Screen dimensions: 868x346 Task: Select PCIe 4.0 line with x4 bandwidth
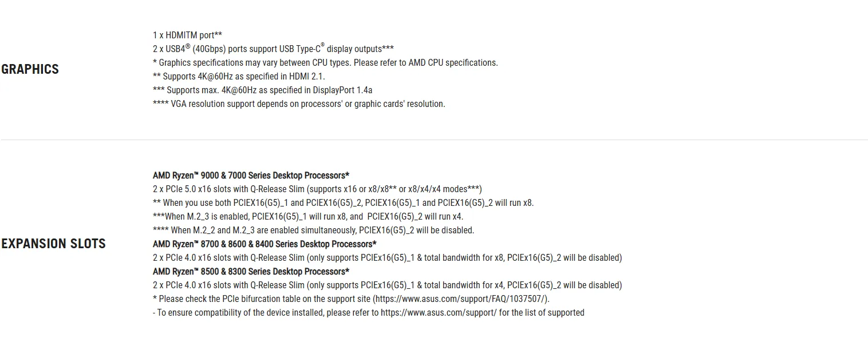click(x=387, y=285)
